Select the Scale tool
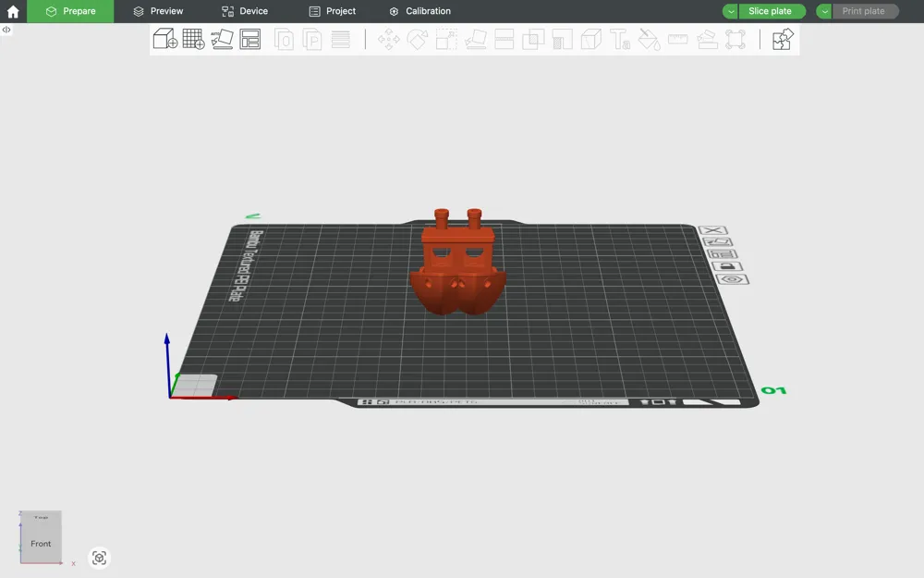 (446, 40)
